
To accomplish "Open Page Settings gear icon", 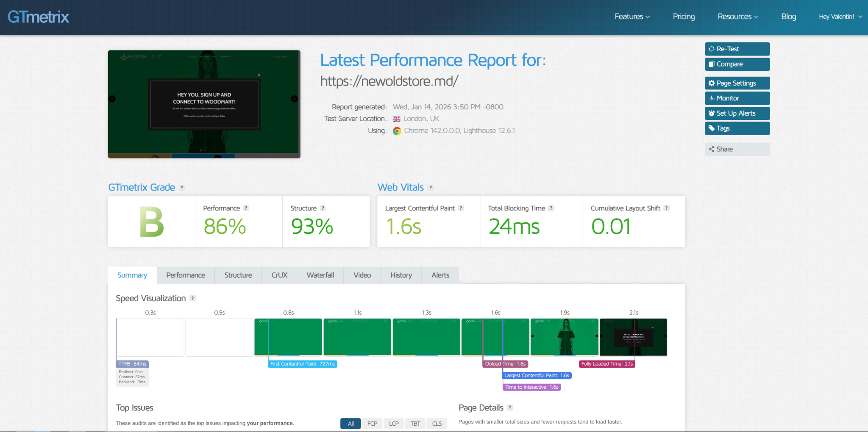I will (712, 83).
